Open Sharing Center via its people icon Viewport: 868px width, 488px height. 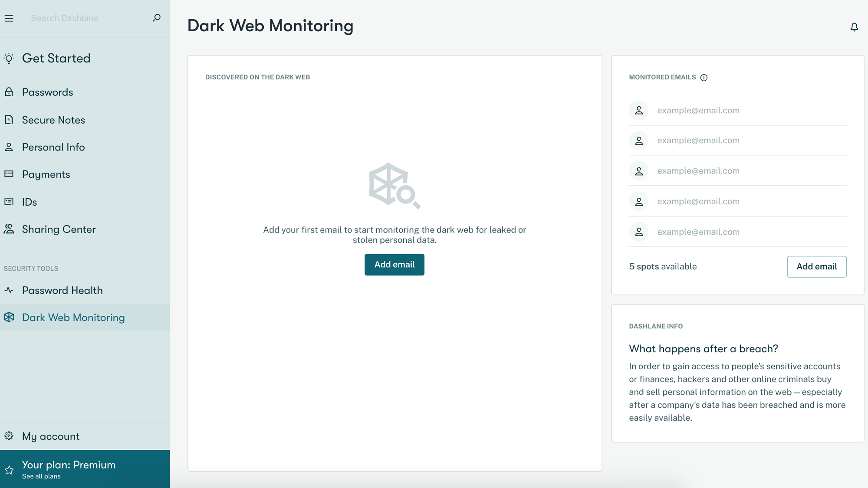9,229
